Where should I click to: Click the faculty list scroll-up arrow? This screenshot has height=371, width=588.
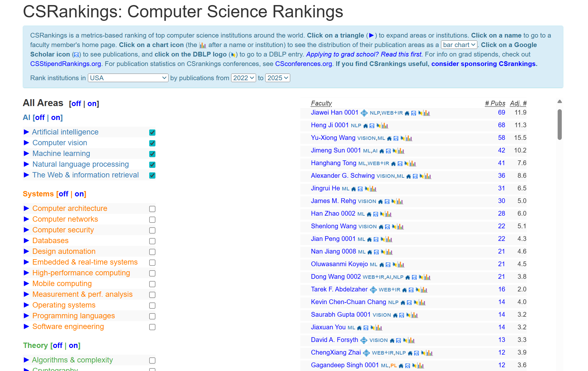560,101
